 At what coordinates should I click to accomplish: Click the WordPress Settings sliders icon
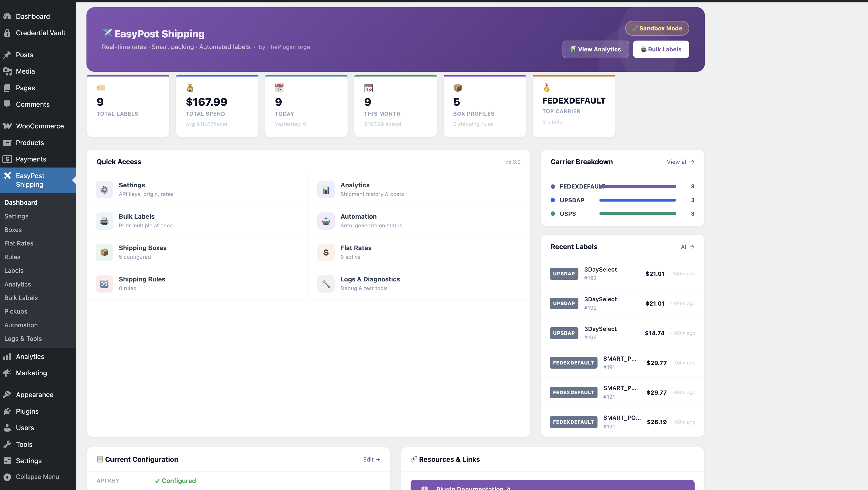[x=7, y=461]
